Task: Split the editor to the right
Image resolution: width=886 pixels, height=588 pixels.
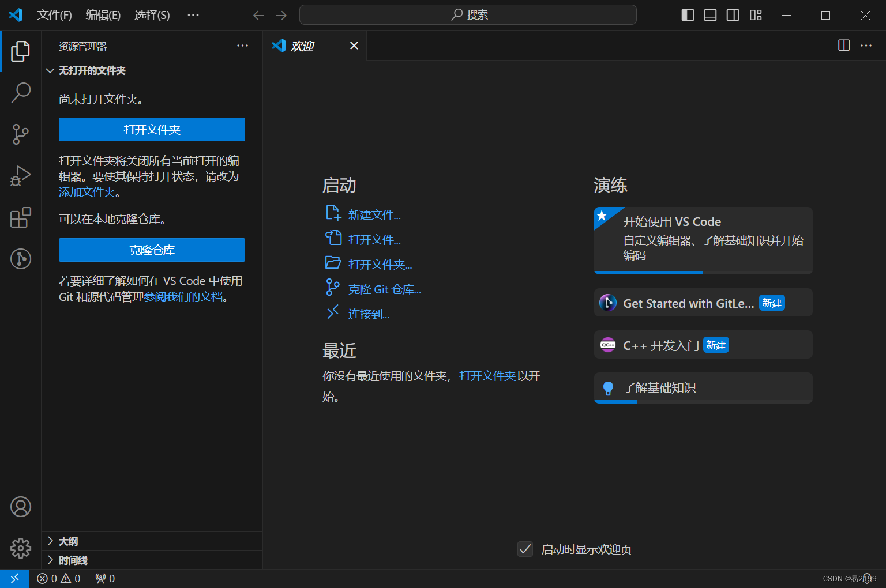Action: pos(844,46)
